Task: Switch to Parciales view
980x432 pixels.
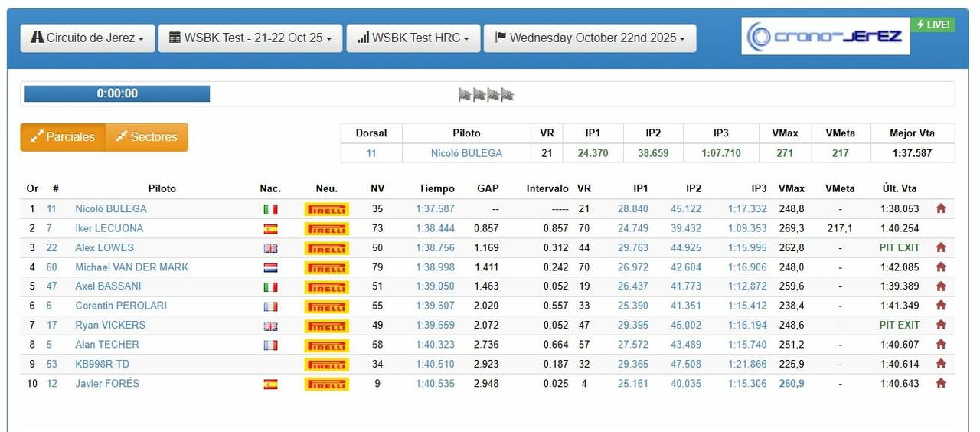Action: [x=63, y=137]
